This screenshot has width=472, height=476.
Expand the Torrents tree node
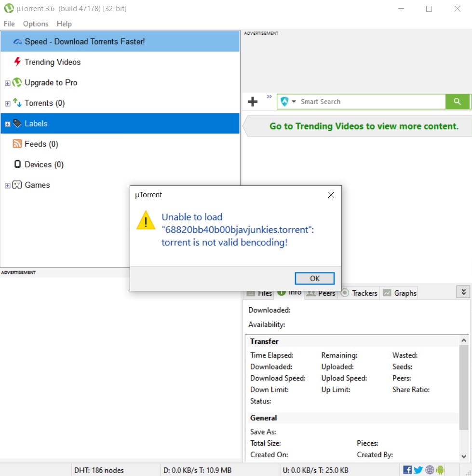(8, 104)
